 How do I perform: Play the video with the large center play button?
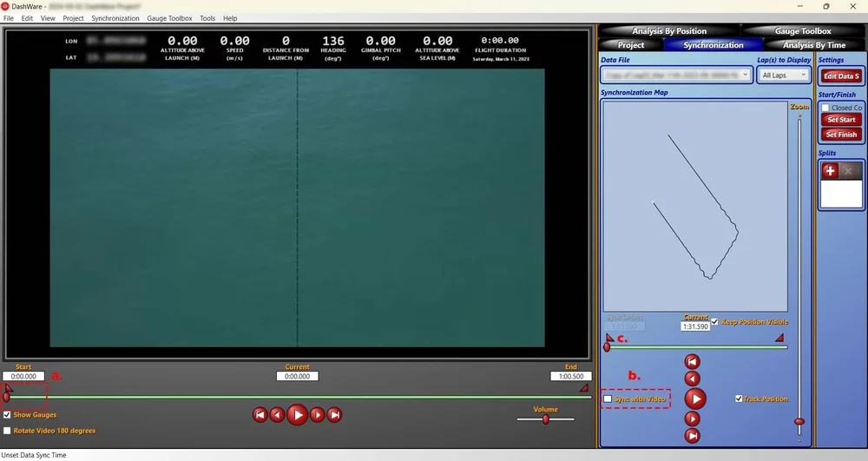[x=297, y=414]
